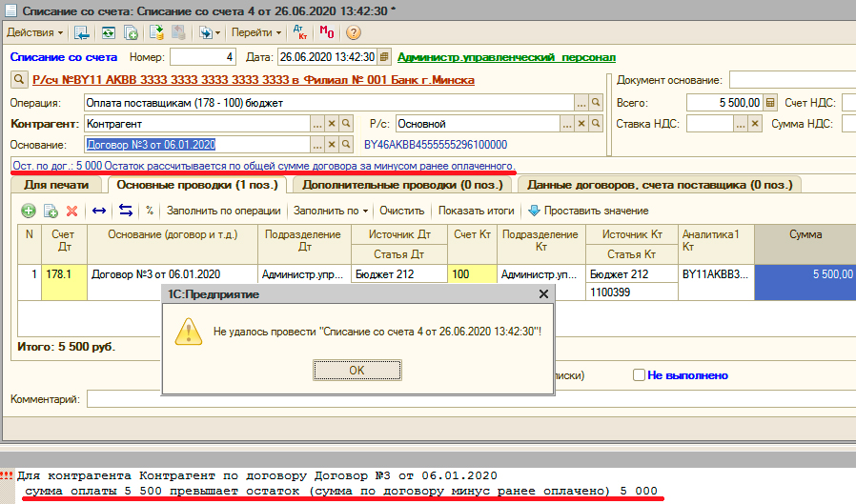
Task: Open the Действия dropdown menu
Action: coord(35,32)
